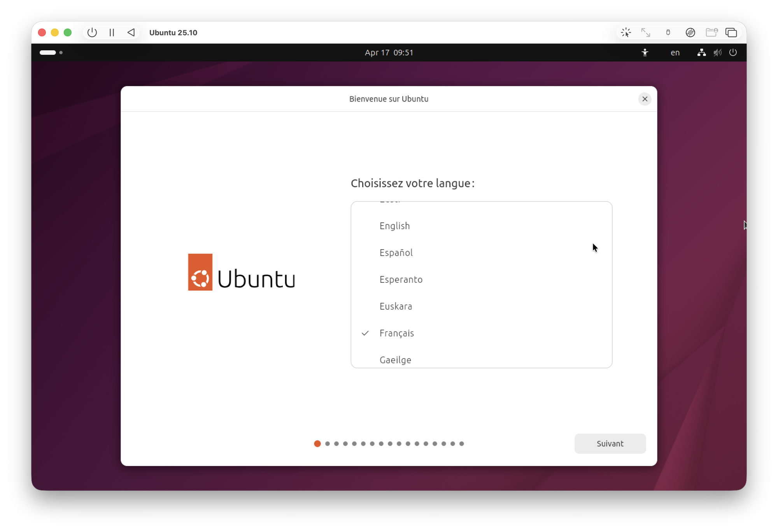The height and width of the screenshot is (532, 778).
Task: Click the second page indicator dot
Action: (x=328, y=444)
